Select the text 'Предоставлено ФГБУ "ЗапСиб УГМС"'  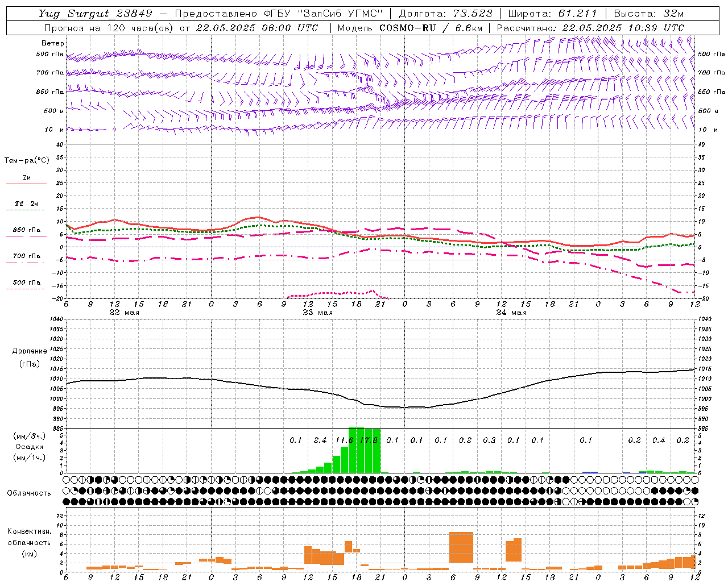click(x=279, y=14)
